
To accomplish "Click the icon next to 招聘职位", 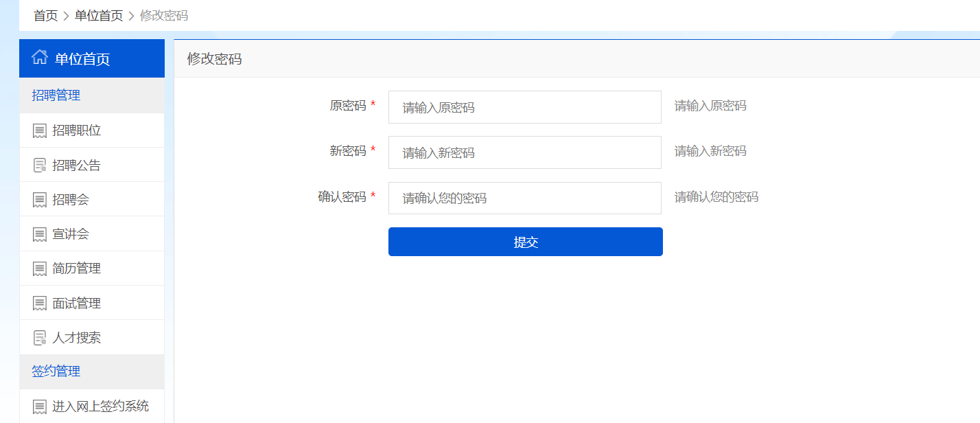I will click(40, 130).
